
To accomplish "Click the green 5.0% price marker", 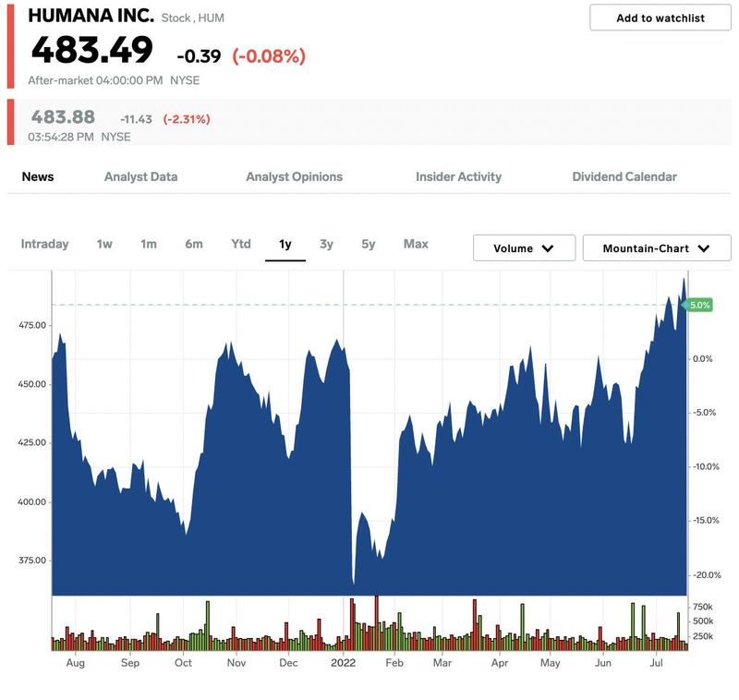I will (x=697, y=306).
